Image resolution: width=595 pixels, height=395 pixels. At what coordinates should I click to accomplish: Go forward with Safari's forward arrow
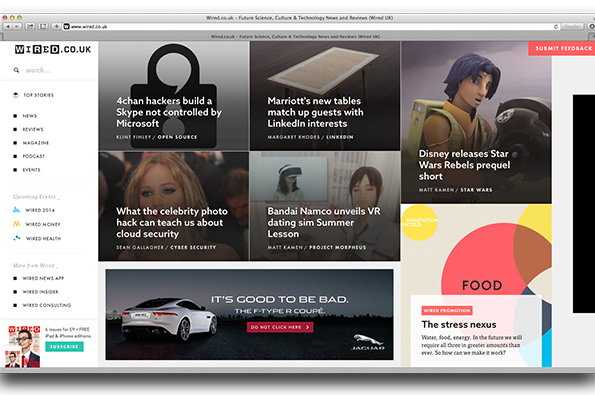17,27
